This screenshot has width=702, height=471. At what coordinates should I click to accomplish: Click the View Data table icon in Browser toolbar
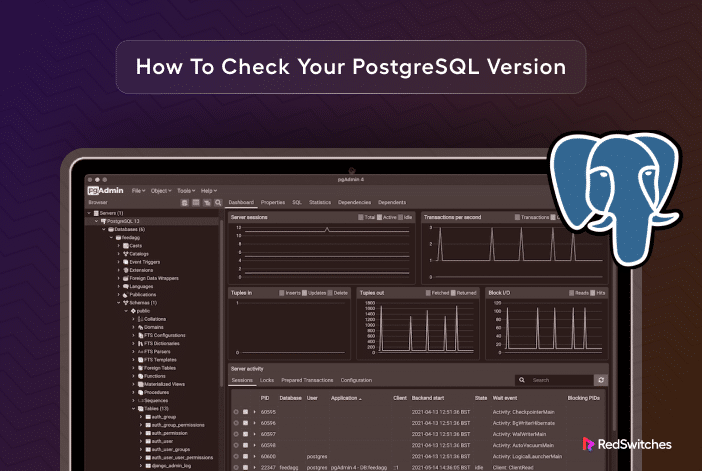click(196, 203)
